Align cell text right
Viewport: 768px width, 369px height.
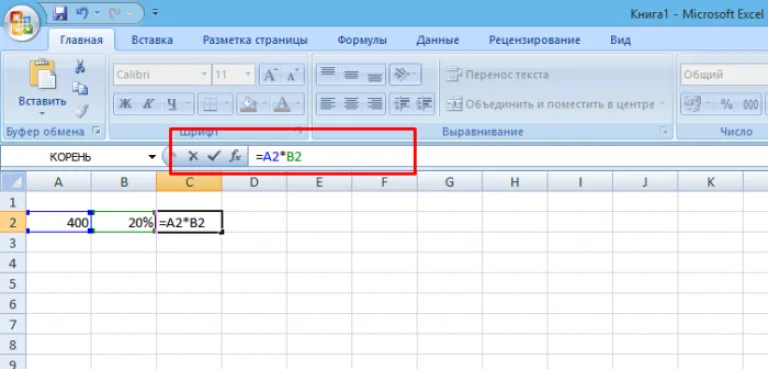pyautogui.click(x=374, y=103)
